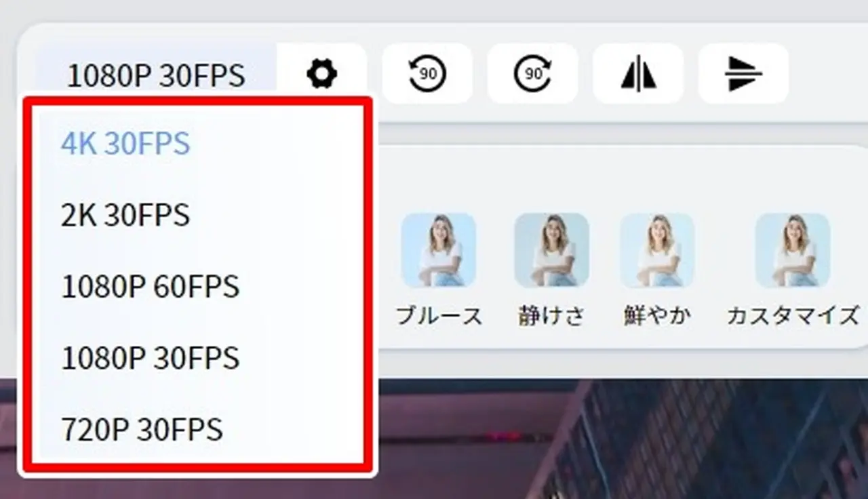Click the ブルース text label
This screenshot has width=868, height=499.
point(439,316)
